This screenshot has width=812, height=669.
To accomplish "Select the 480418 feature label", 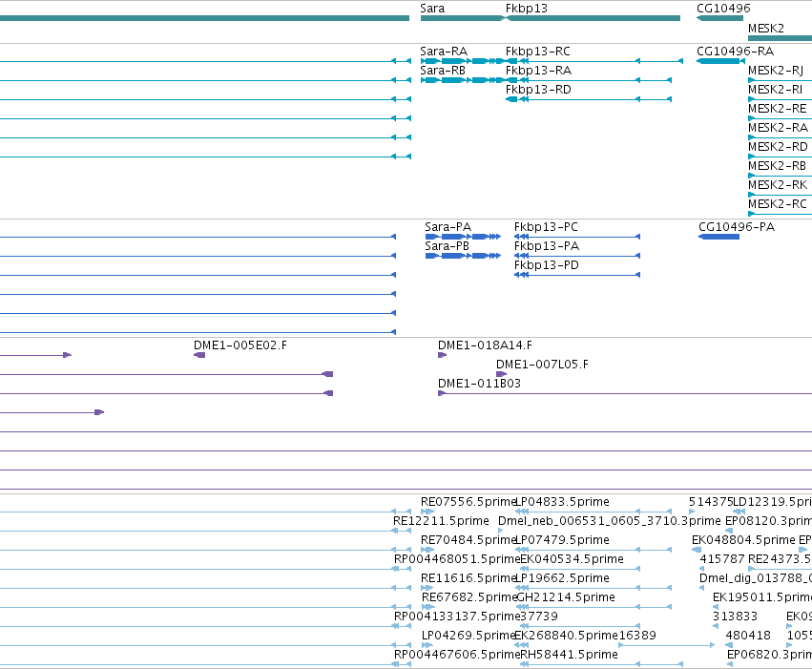I will [x=748, y=636].
